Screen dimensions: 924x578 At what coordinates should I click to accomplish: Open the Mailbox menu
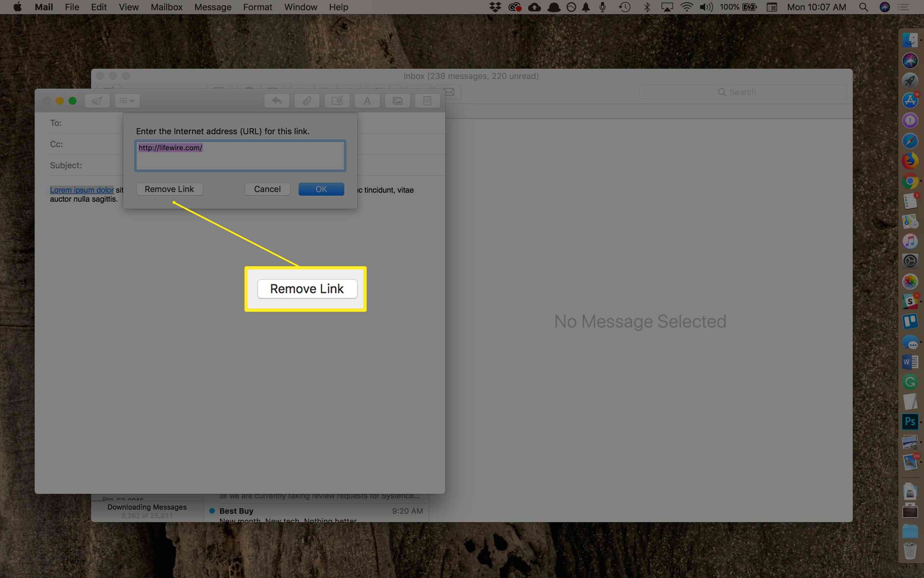coord(167,7)
